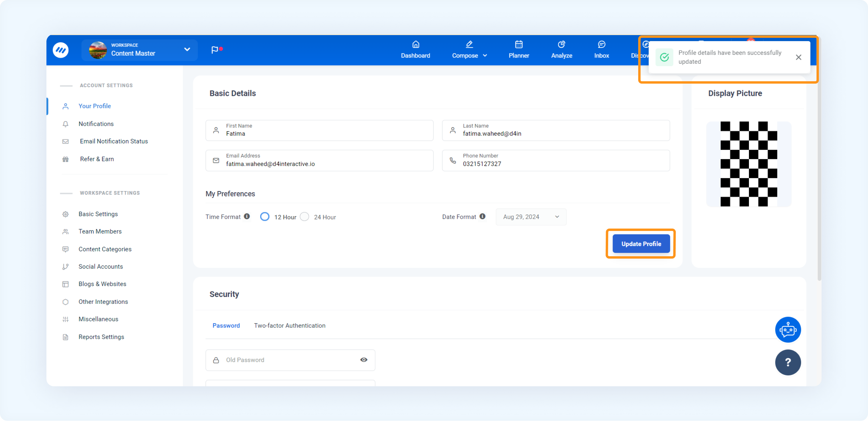868x422 pixels.
Task: Open Email Notification Status page
Action: pos(114,142)
